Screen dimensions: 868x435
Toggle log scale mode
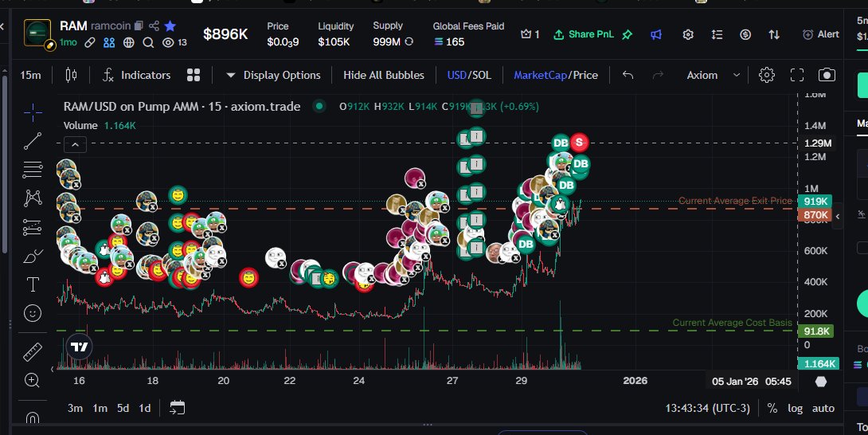click(795, 409)
